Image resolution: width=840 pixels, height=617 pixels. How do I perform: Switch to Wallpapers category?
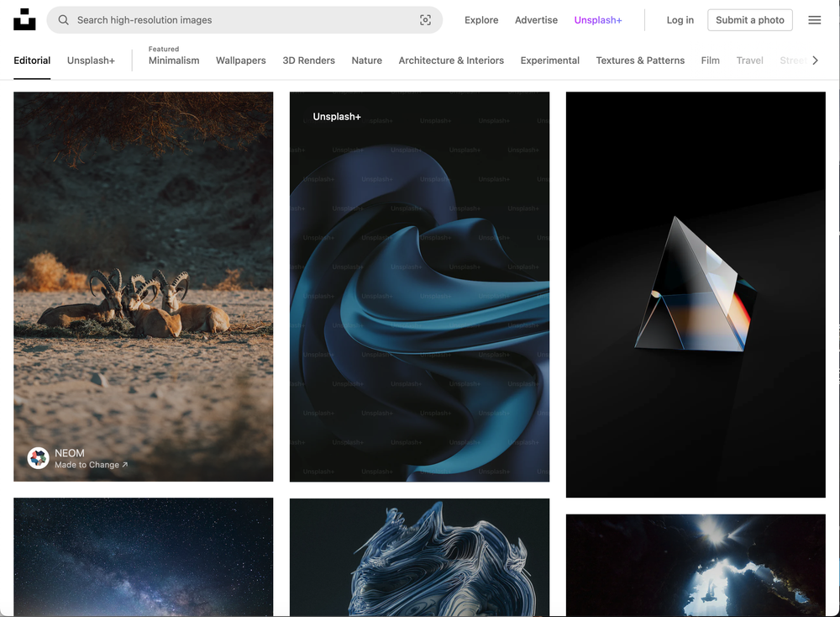coord(240,61)
